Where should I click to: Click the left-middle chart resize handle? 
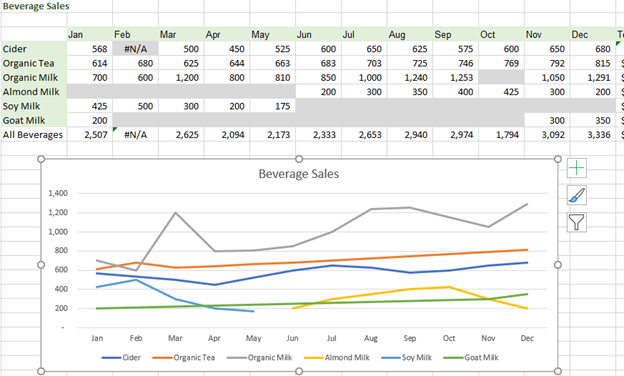point(41,265)
